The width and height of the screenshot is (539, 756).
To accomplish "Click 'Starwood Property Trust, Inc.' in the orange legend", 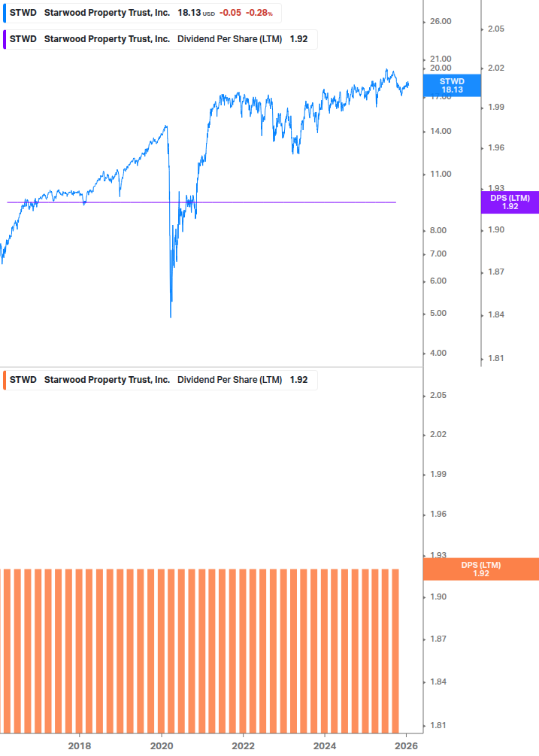I will tap(107, 380).
